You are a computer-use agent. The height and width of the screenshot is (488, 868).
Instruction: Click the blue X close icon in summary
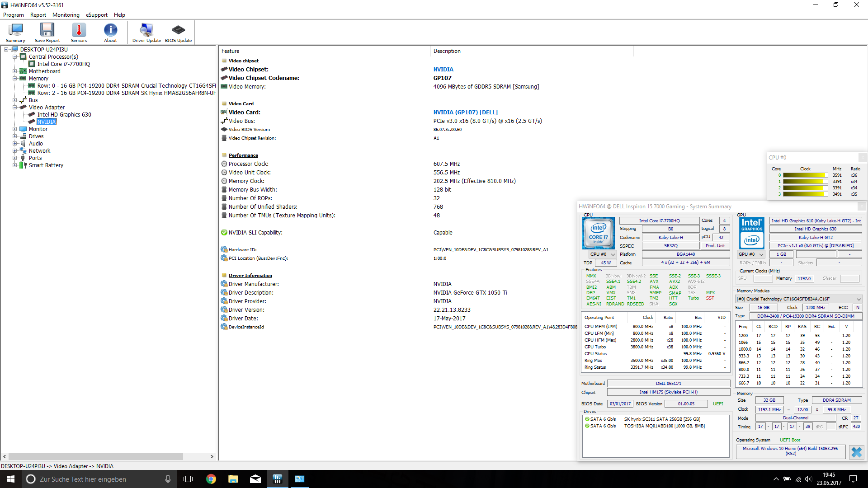coord(856,452)
